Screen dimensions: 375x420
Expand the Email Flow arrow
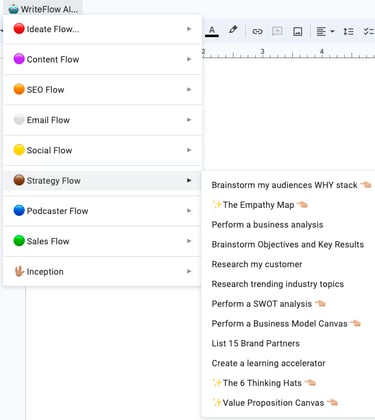(189, 120)
